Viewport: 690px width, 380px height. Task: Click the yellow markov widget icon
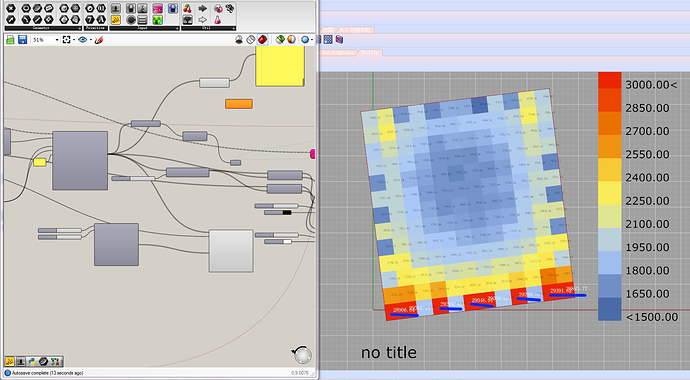click(9, 362)
